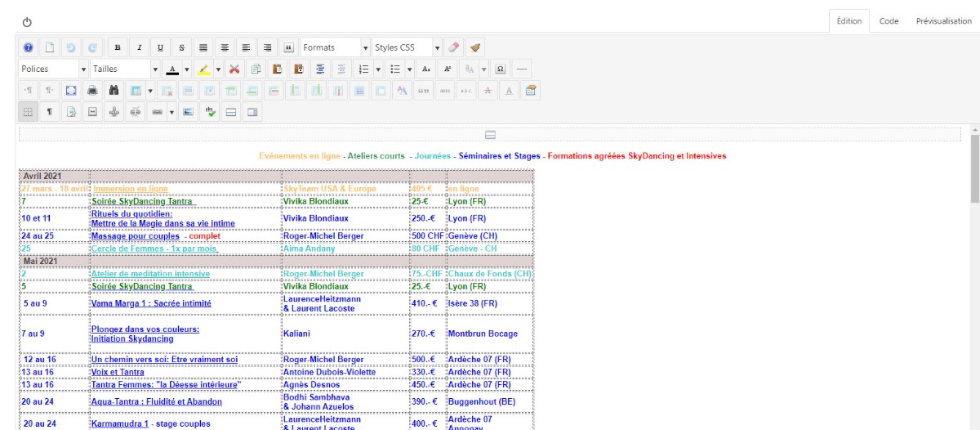Open the 'Immersion en ligne' link
The width and height of the screenshot is (980, 430).
[130, 189]
